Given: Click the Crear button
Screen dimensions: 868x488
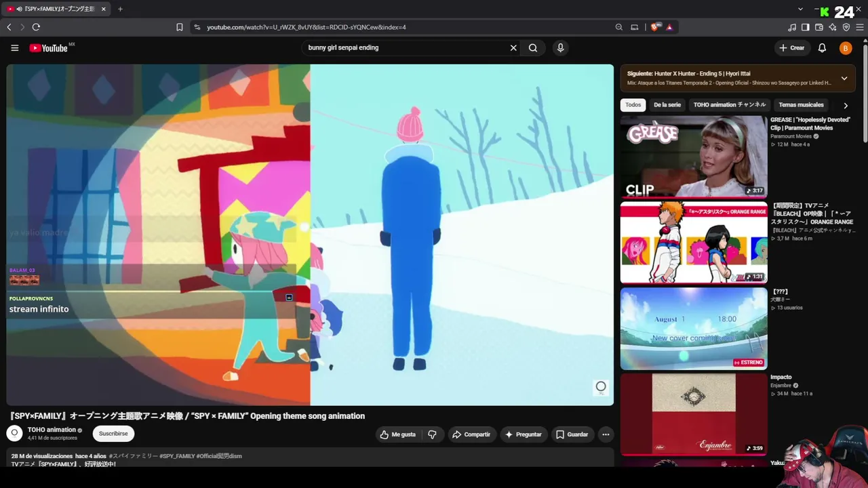Looking at the screenshot, I should tap(791, 48).
